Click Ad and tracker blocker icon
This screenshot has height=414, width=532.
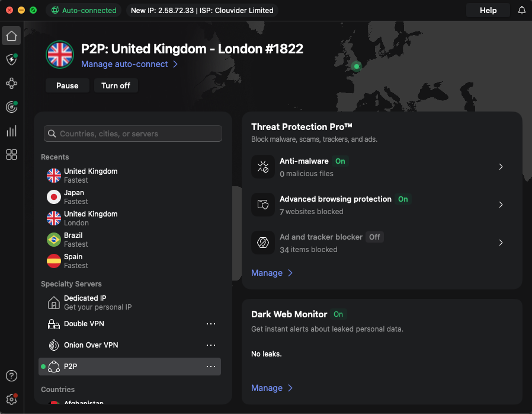tap(263, 243)
